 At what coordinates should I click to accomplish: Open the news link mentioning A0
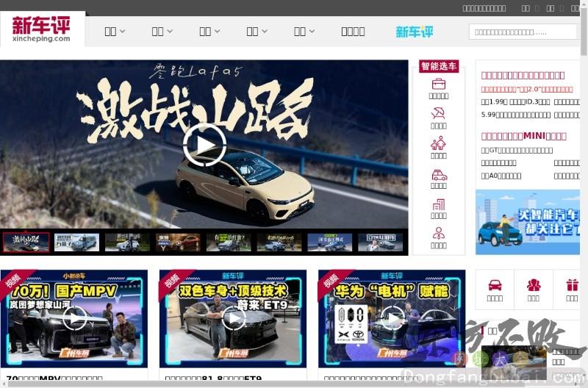coord(501,176)
